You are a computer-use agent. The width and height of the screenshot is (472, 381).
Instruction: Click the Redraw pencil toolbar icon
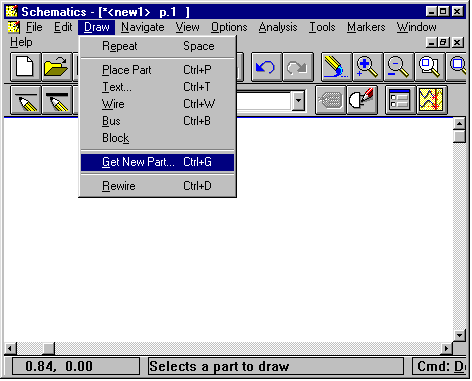(x=336, y=67)
